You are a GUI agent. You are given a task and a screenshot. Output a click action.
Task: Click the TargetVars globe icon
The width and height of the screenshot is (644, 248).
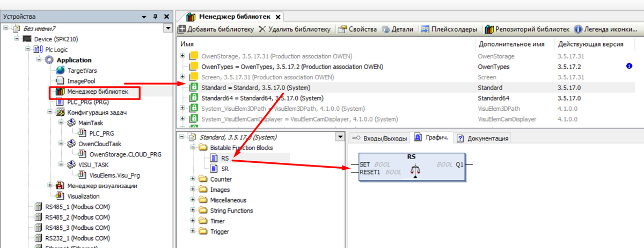(61, 70)
